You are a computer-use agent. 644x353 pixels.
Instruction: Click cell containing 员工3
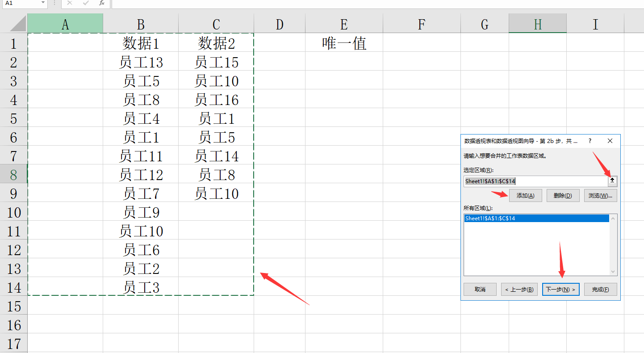141,287
